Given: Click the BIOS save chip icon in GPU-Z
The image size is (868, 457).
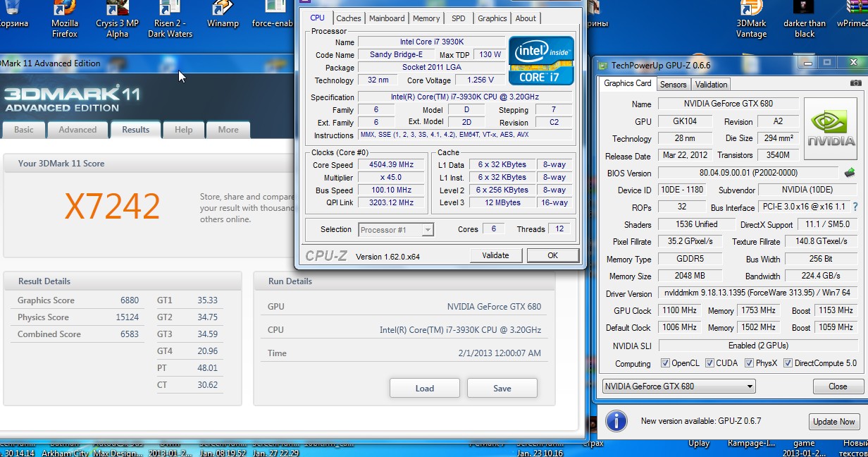Looking at the screenshot, I should (850, 173).
